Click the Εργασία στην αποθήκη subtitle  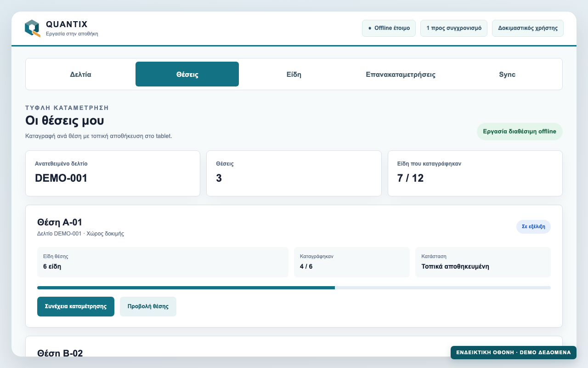point(72,34)
